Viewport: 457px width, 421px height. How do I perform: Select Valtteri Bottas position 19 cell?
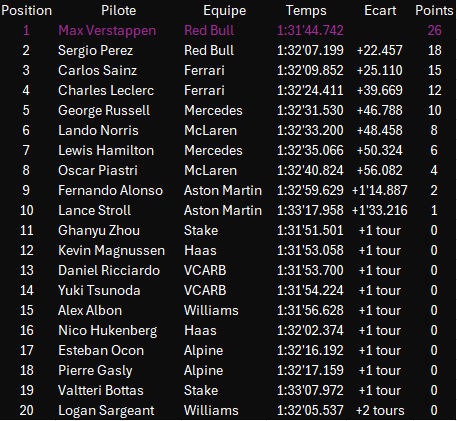(x=27, y=391)
